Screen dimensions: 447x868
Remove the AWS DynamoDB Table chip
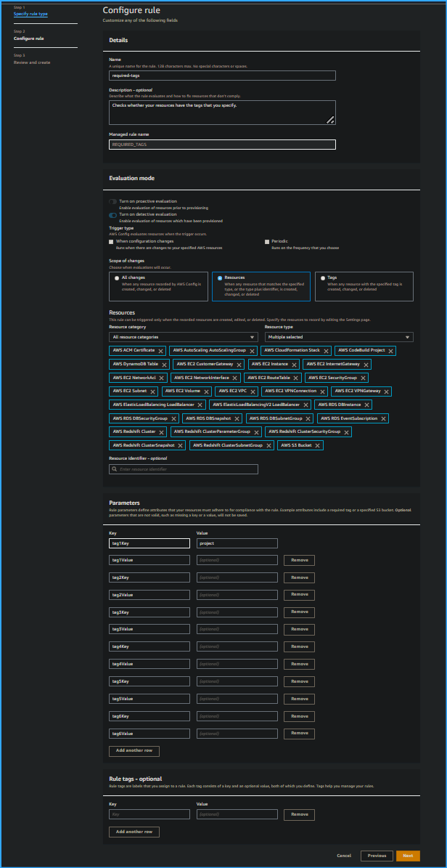[164, 365]
